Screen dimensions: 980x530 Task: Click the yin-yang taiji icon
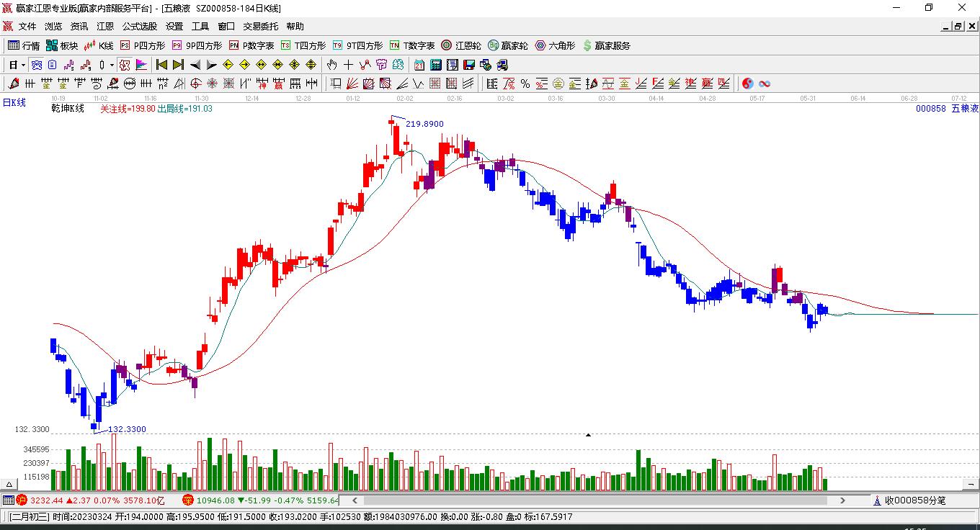point(748,84)
